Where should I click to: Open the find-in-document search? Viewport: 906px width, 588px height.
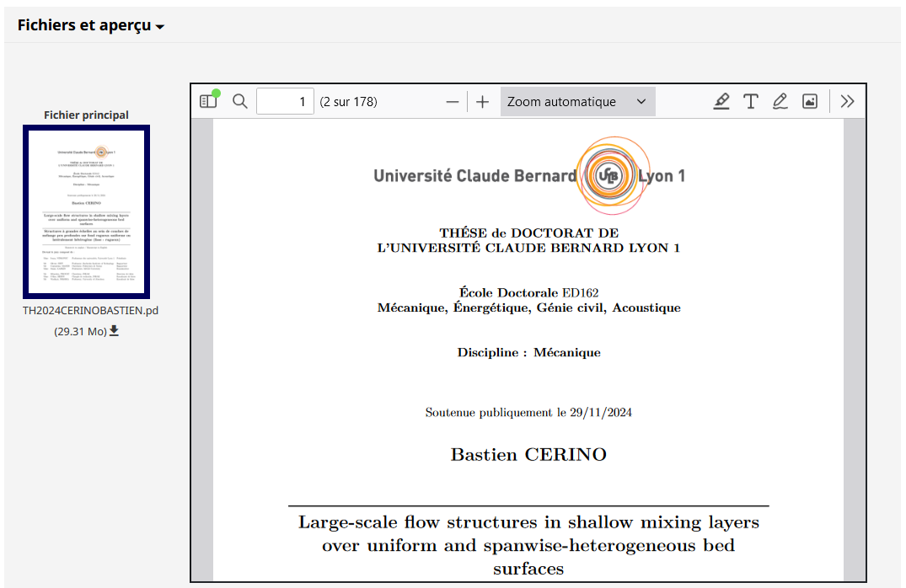tap(240, 102)
